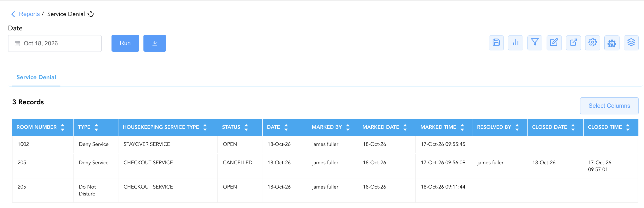Click the stacked layers icon

point(631,43)
